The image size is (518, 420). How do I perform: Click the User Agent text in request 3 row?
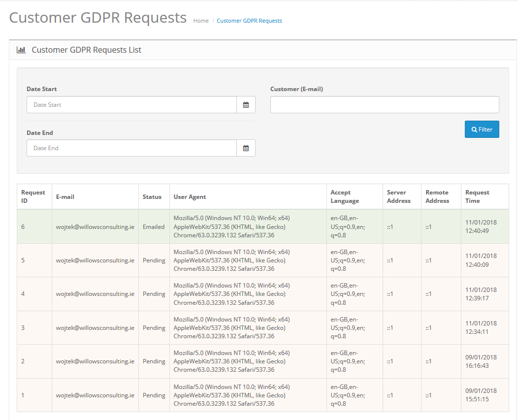pyautogui.click(x=231, y=328)
